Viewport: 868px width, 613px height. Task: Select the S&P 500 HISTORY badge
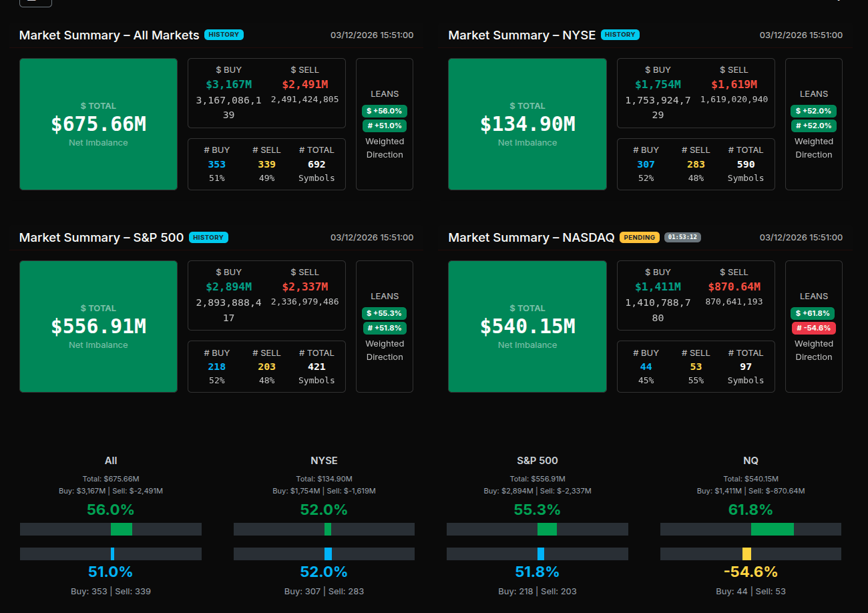pos(208,237)
